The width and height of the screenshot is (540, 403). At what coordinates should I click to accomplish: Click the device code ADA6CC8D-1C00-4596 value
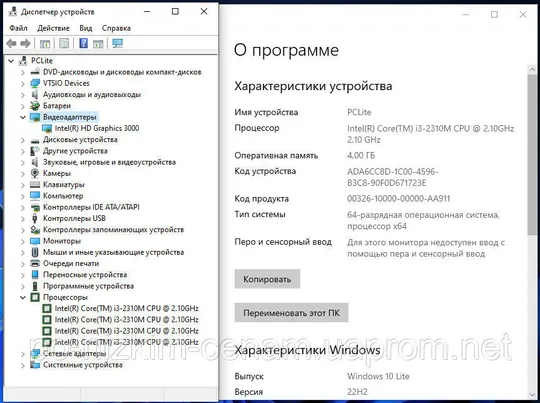click(x=393, y=177)
